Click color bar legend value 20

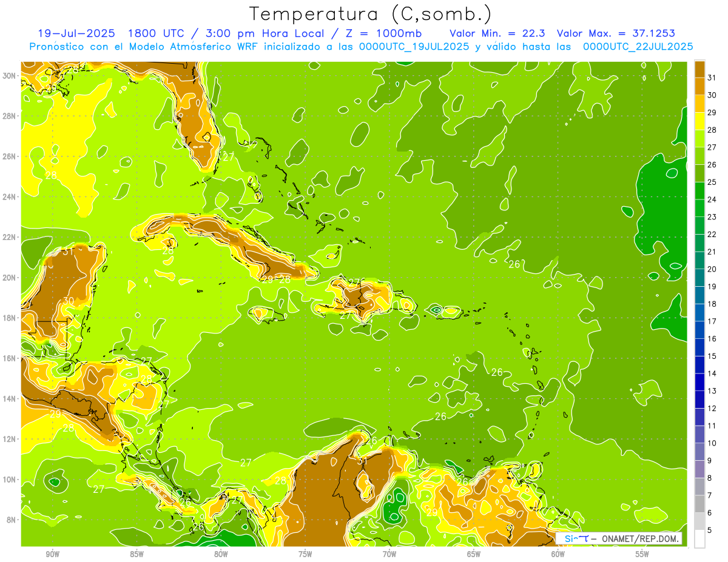click(712, 269)
